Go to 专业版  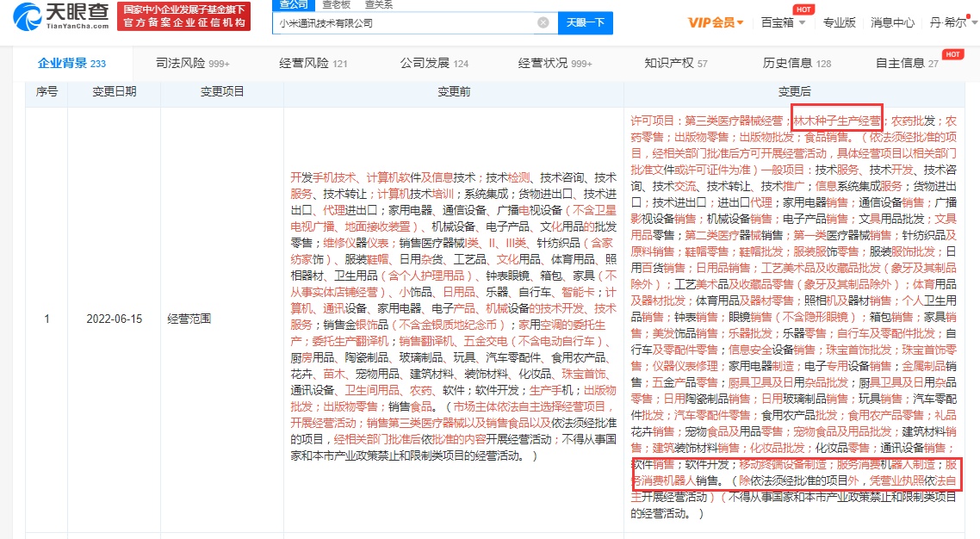click(x=839, y=22)
